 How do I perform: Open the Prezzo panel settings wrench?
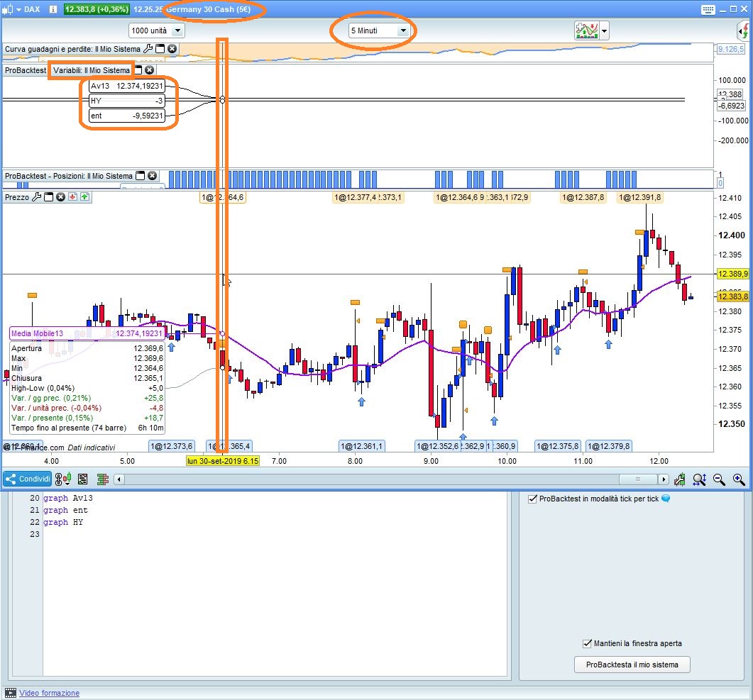[x=36, y=196]
